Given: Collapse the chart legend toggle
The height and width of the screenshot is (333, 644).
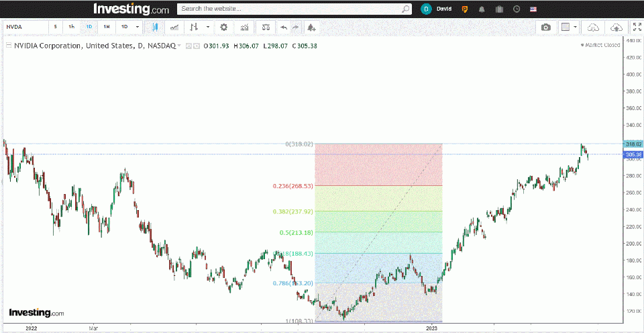Looking at the screenshot, I should tap(9, 46).
